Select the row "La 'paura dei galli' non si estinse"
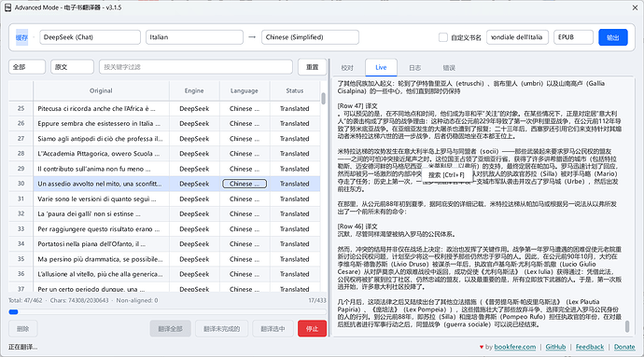This screenshot has width=644, height=357. click(101, 213)
